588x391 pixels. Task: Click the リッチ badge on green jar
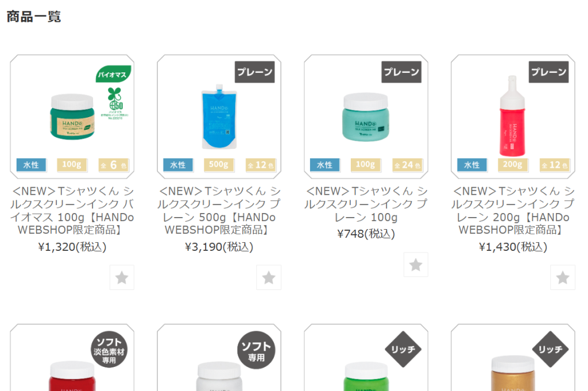tap(403, 349)
